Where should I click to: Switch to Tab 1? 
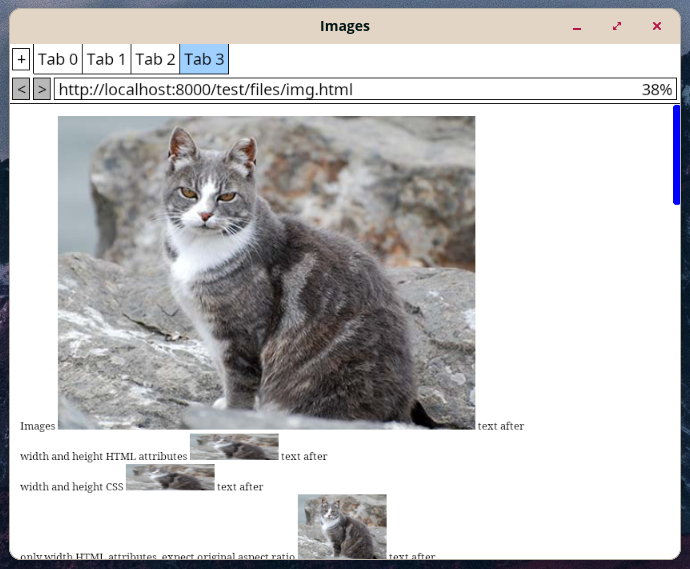(x=106, y=59)
